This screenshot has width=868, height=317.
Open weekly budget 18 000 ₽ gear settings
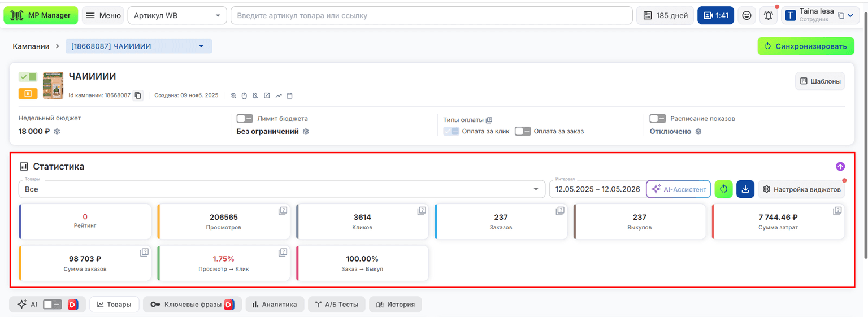(57, 132)
